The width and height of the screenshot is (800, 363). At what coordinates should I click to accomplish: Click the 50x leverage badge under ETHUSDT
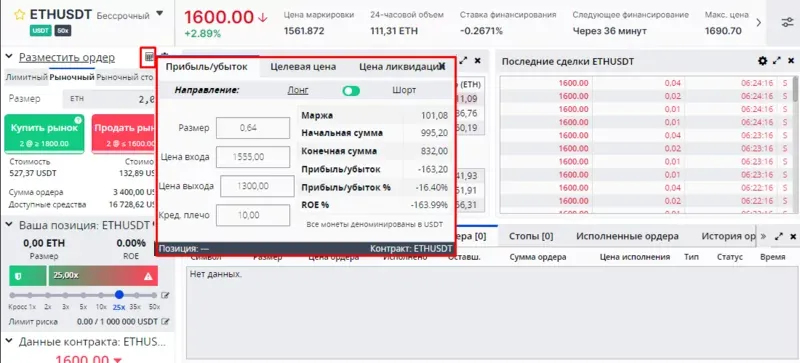tap(63, 31)
